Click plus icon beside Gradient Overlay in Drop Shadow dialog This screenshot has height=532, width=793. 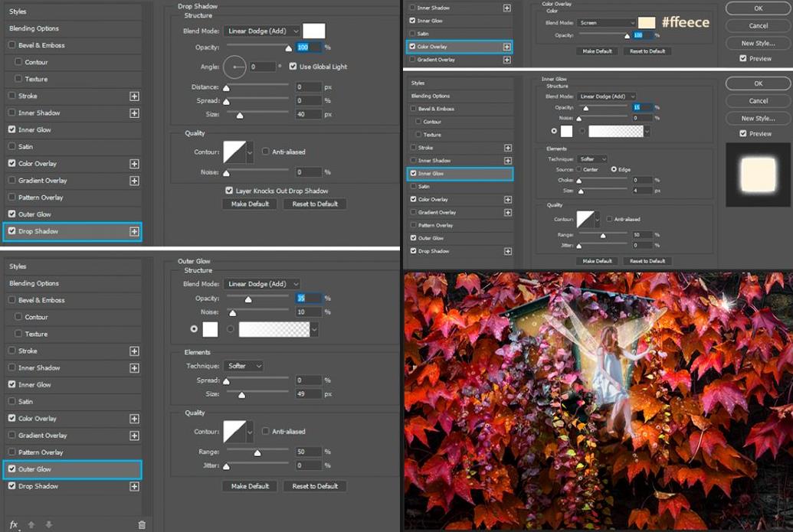pos(134,181)
